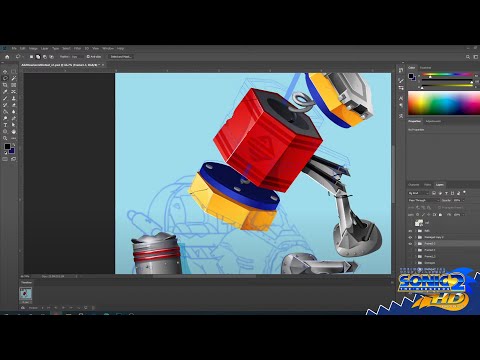Image resolution: width=480 pixels, height=360 pixels.
Task: Expand the topmost layer group
Action: 416,231
